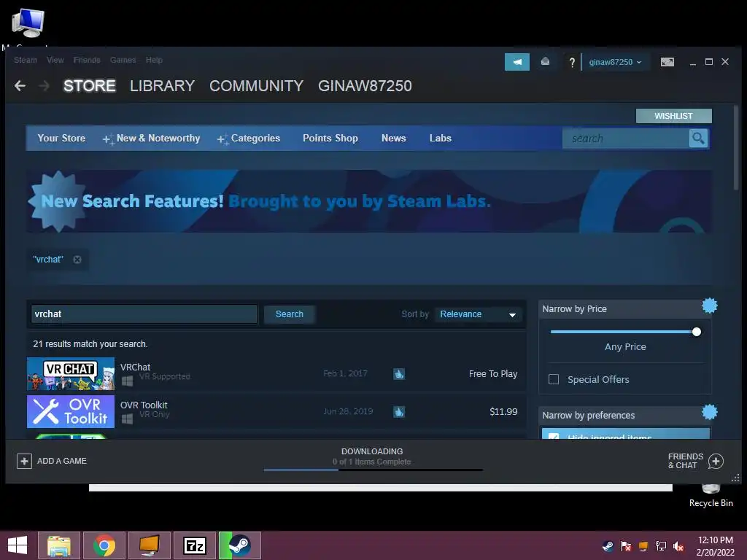This screenshot has width=747, height=560.
Task: Open the Games menu
Action: 123,60
